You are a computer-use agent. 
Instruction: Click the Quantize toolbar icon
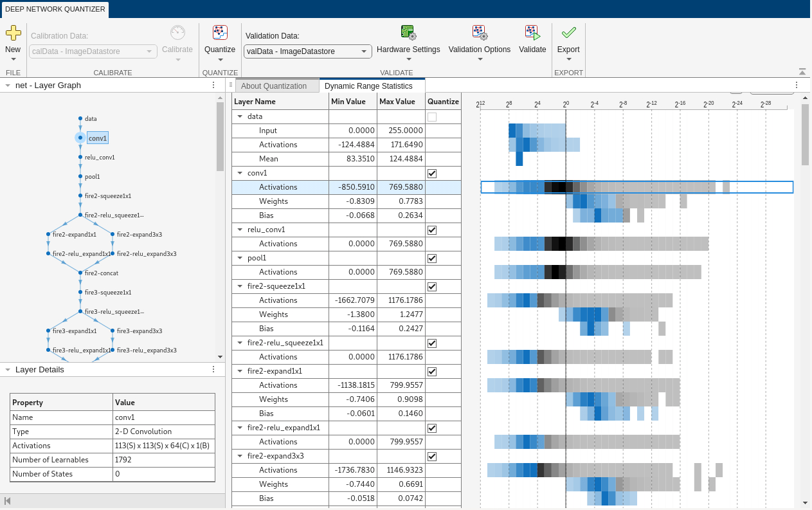(x=220, y=33)
